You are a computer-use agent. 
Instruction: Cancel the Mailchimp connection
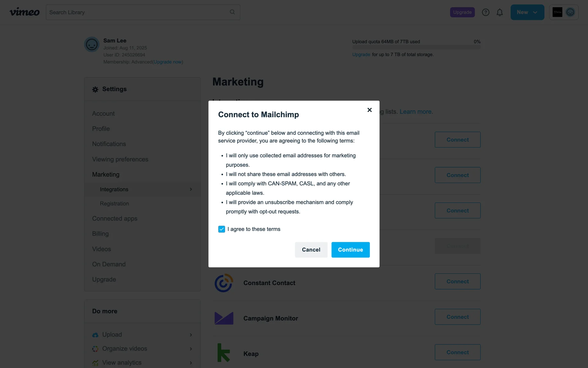click(x=311, y=250)
